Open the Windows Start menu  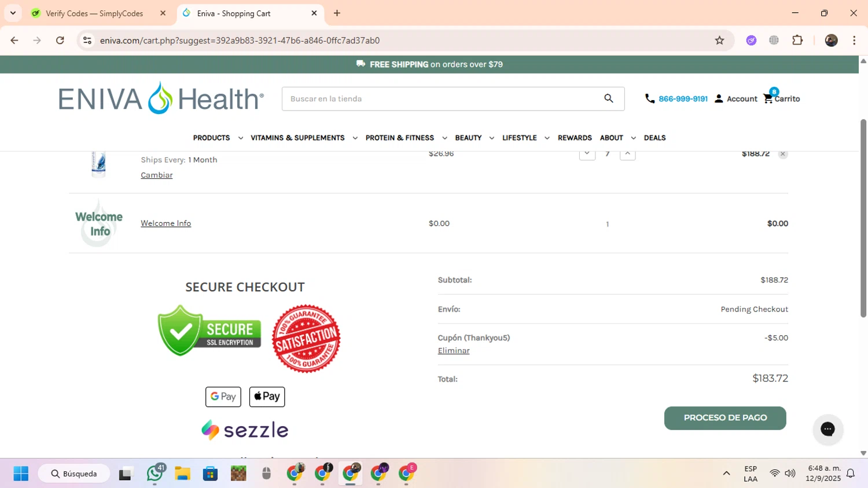(21, 474)
